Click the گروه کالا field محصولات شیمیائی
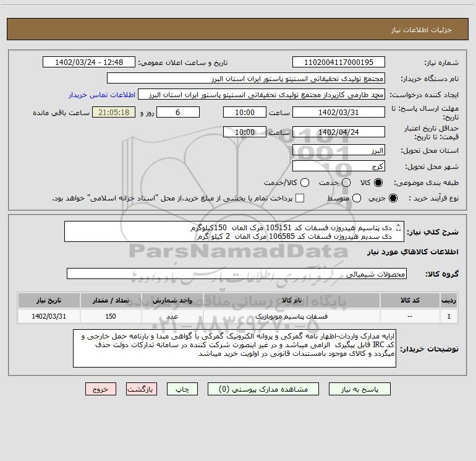Viewport: 476px width, 461px height. coord(237,274)
